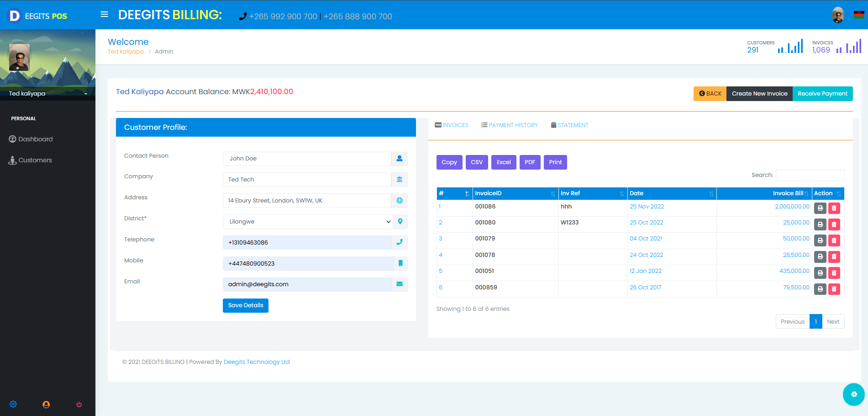Open the blue settings gear in sidebar
The image size is (868, 416).
pos(13,405)
